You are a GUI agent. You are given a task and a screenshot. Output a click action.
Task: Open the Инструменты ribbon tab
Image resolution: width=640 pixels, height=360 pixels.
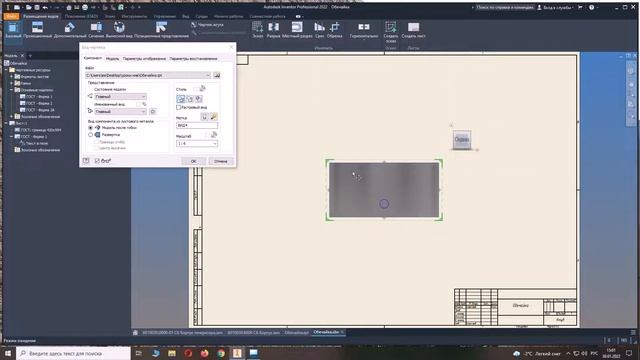coord(134,16)
